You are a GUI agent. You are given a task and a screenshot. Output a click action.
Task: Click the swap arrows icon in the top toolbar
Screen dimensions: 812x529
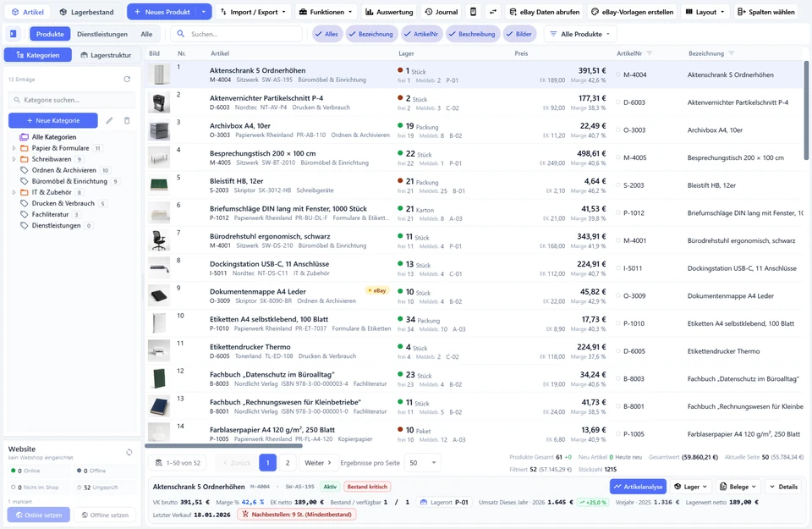click(492, 12)
